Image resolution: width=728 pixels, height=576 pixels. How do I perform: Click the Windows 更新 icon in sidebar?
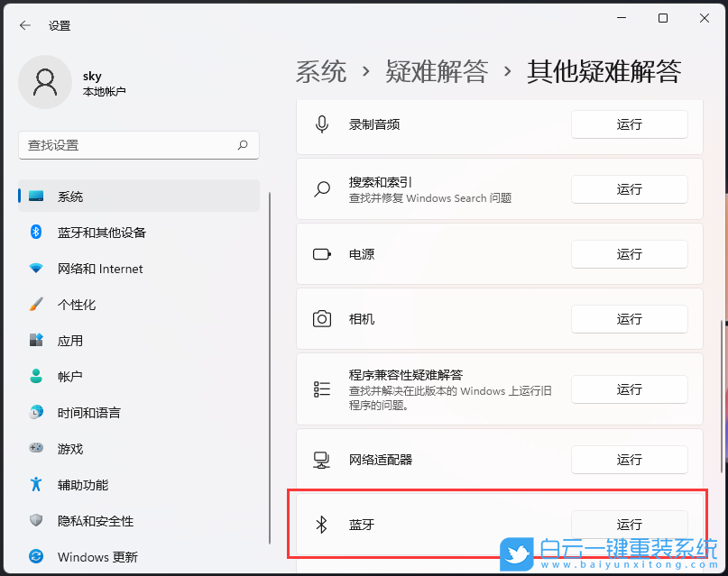click(36, 557)
